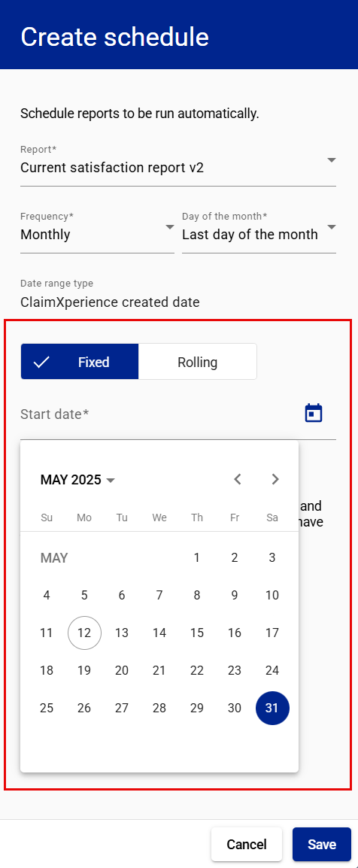Pick May 31 in the calendar
The image size is (358, 868).
272,708
